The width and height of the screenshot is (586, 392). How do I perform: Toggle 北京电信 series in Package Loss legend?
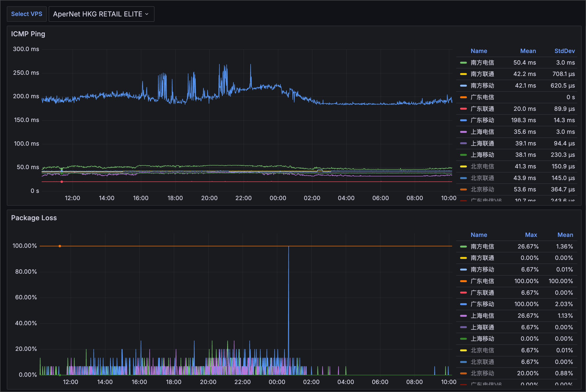point(482,350)
